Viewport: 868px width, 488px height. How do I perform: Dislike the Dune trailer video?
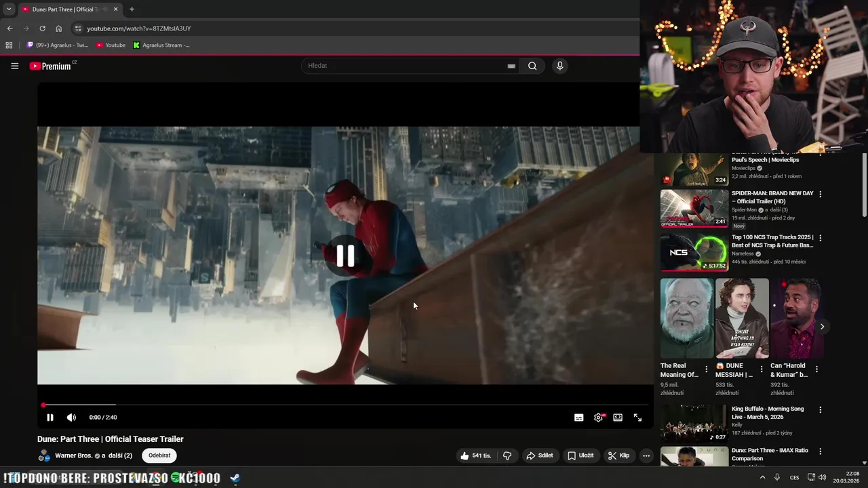(507, 455)
